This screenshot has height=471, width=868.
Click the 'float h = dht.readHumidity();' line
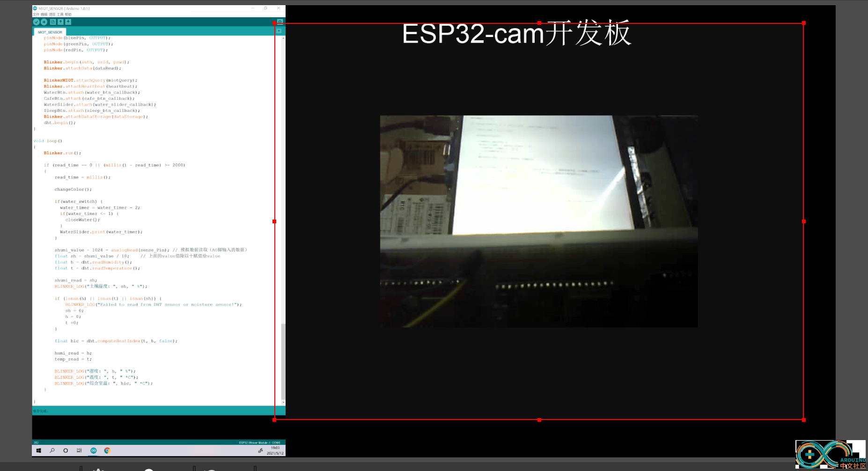(93, 262)
